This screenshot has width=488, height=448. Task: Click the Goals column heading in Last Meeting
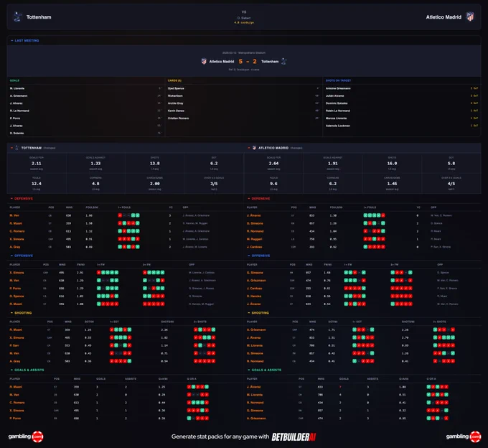tap(14, 80)
